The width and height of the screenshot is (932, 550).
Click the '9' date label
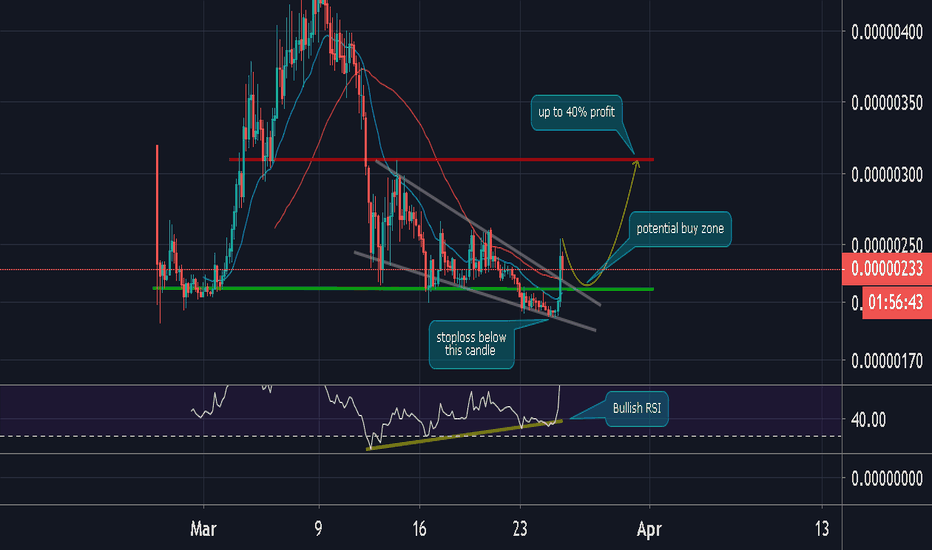point(319,529)
